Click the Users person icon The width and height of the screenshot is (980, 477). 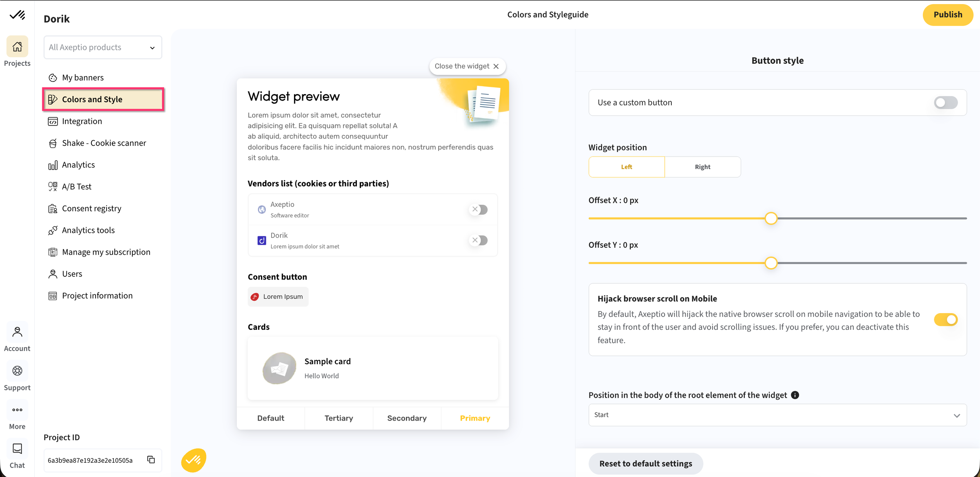click(x=53, y=274)
